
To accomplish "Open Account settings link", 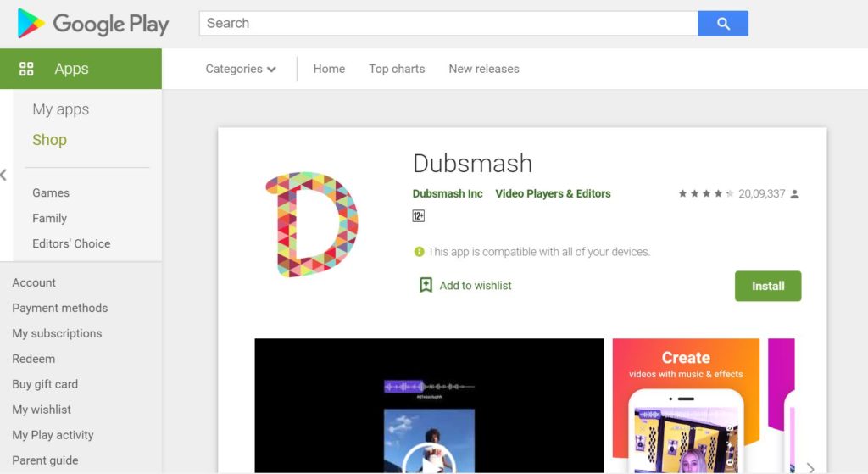I will tap(34, 282).
